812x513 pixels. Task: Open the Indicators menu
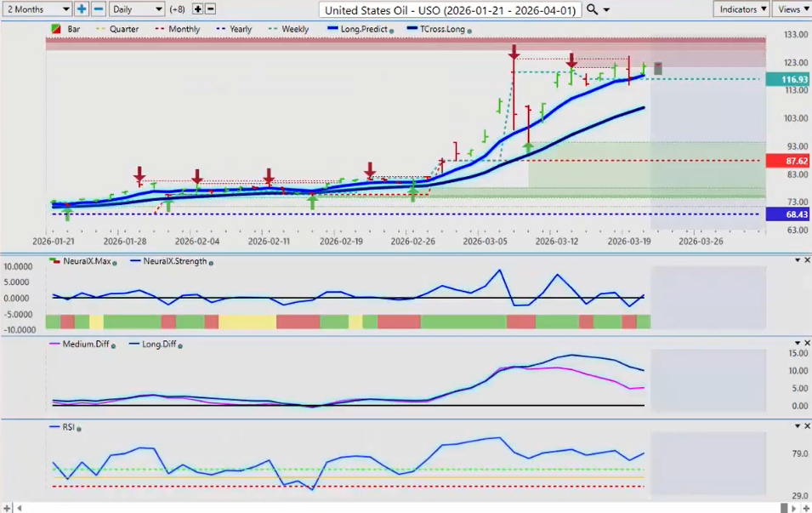click(742, 9)
